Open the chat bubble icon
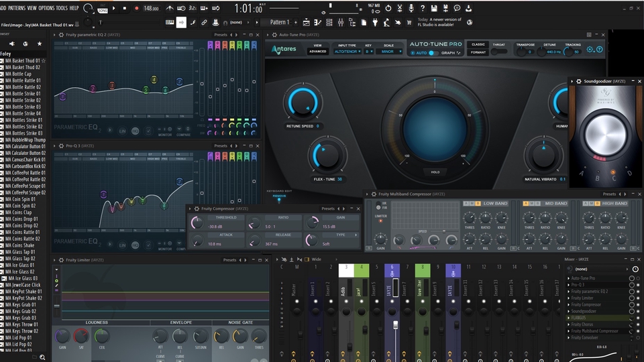The image size is (644, 362). coord(457,8)
